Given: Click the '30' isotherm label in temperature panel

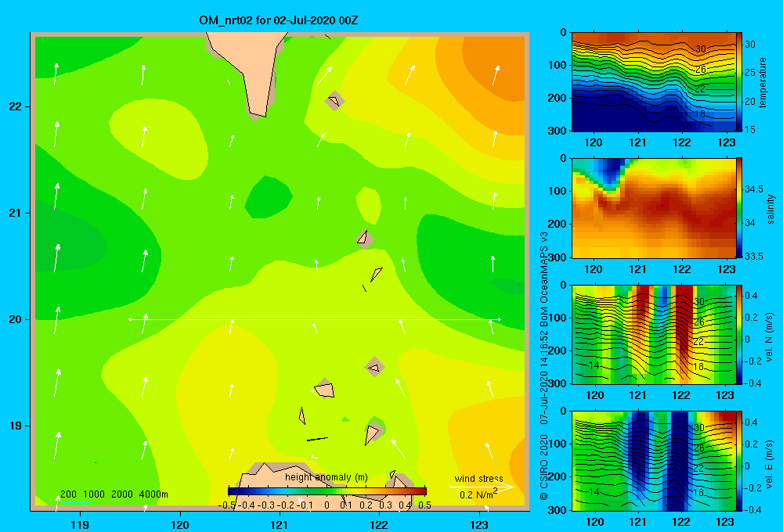Looking at the screenshot, I should (x=701, y=49).
